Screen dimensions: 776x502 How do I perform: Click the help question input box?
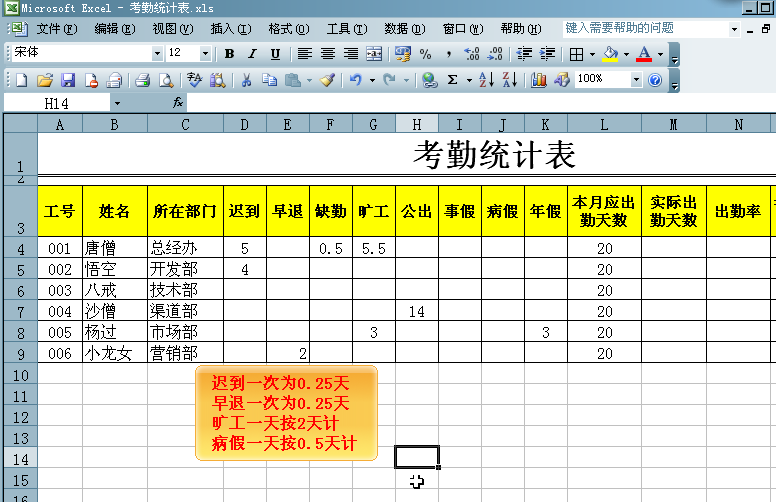click(646, 29)
